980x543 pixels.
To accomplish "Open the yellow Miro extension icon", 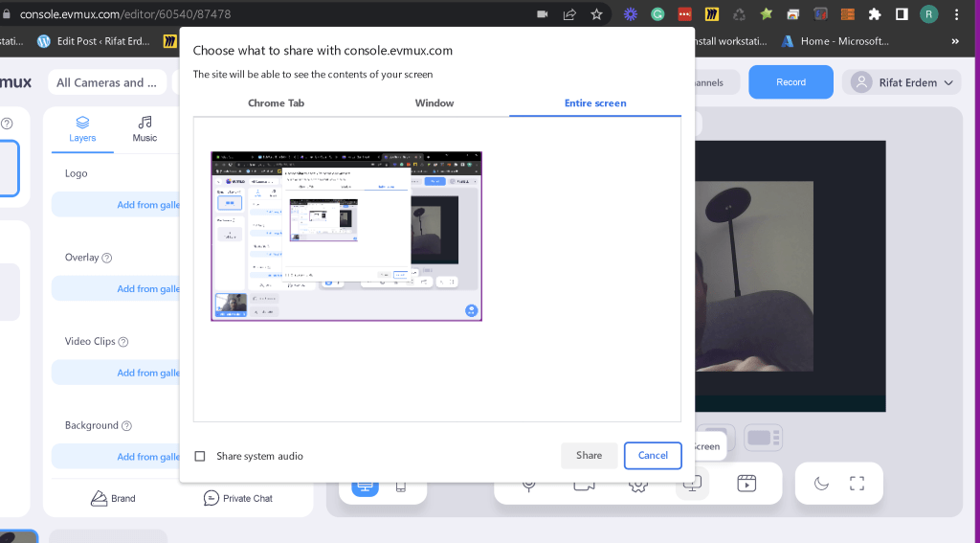I will point(712,13).
